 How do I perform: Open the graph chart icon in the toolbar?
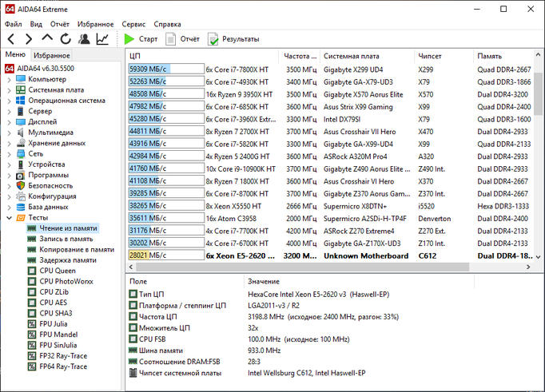[102, 39]
